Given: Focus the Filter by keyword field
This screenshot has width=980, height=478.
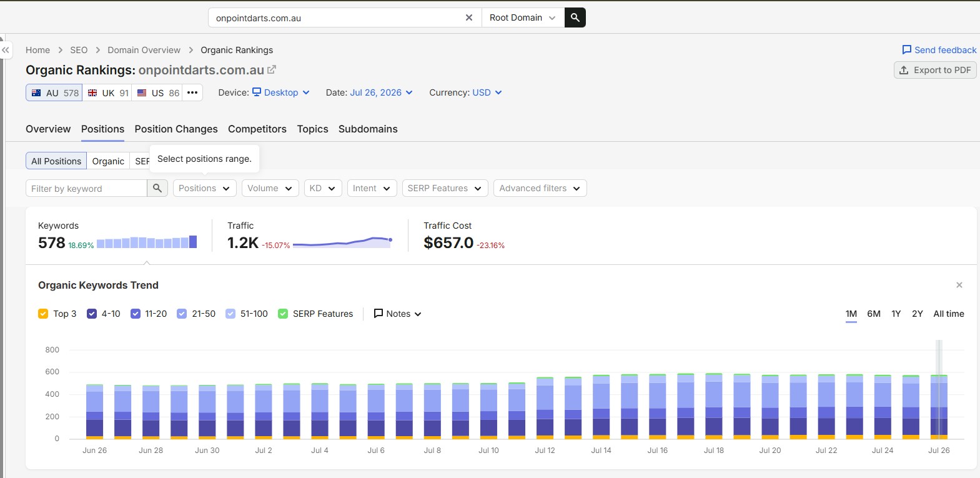Looking at the screenshot, I should click(86, 188).
